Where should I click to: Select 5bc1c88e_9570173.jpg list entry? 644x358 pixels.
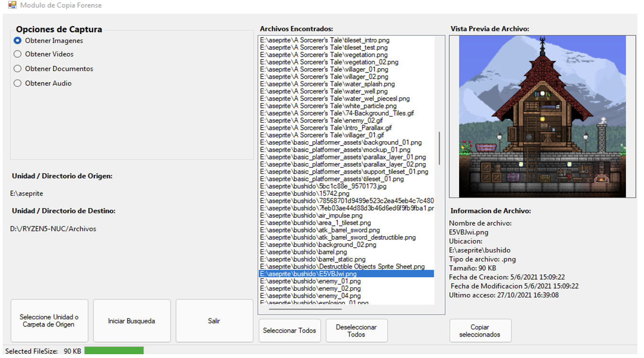[x=346, y=186]
